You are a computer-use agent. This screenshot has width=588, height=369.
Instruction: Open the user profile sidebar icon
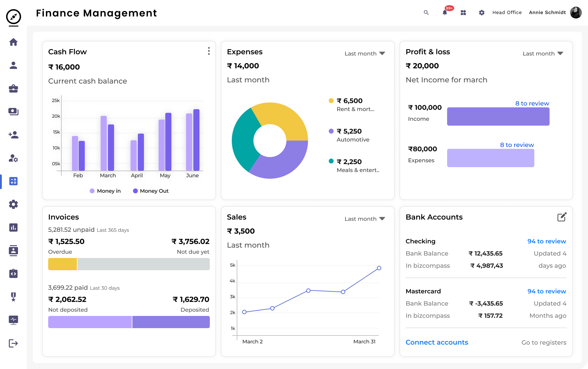pos(13,65)
